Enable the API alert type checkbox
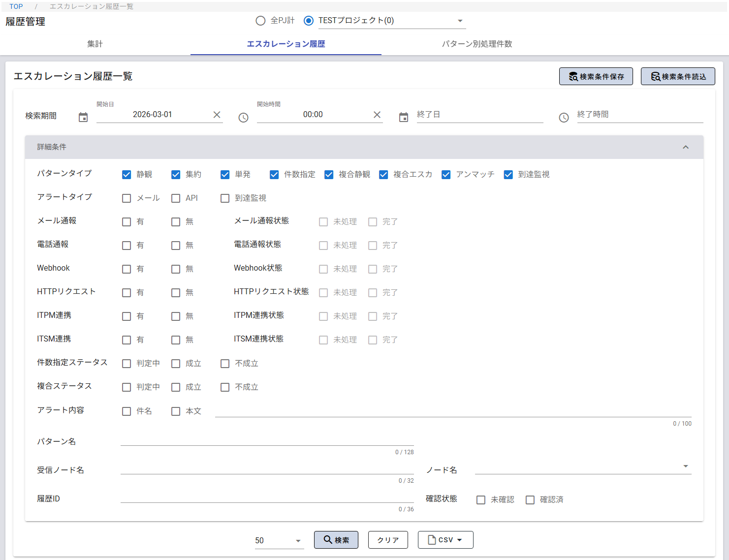Screen dimensions: 729x560 click(176, 198)
